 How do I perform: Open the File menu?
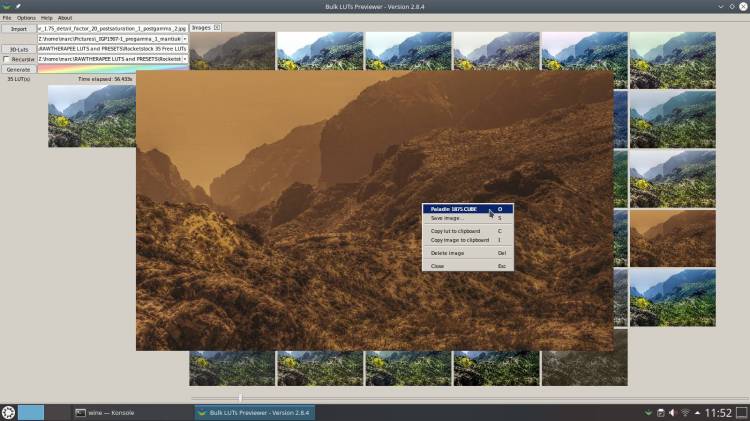pos(7,18)
